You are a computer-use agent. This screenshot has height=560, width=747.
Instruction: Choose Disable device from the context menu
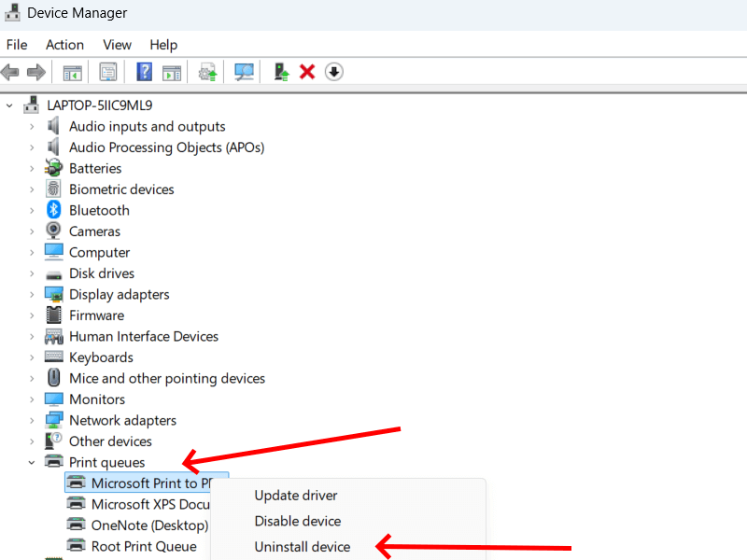pyautogui.click(x=297, y=521)
